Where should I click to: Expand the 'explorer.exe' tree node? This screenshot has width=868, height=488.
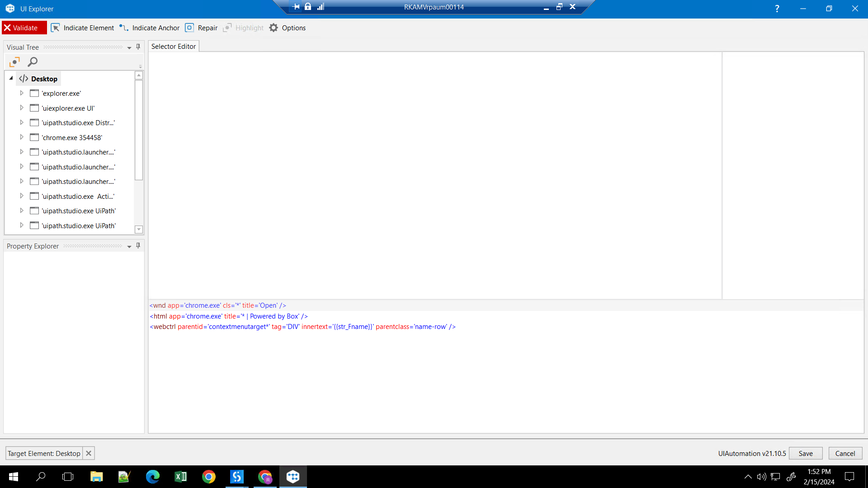pyautogui.click(x=21, y=93)
